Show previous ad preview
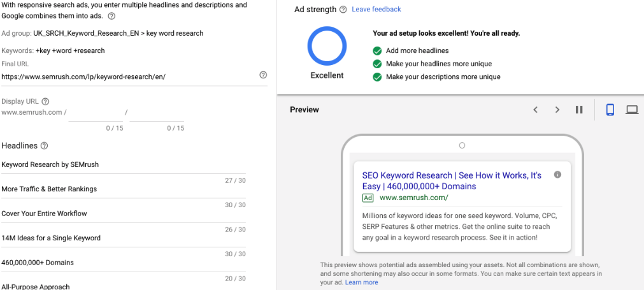 535,110
